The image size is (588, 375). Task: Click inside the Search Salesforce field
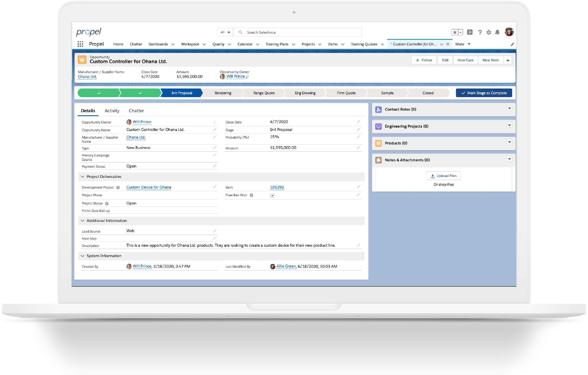(281, 32)
